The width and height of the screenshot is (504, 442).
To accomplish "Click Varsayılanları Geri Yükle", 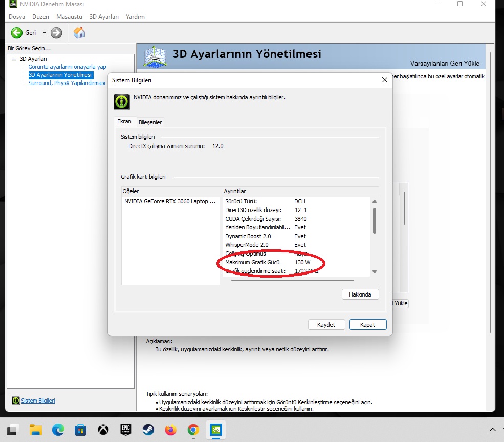I will point(445,64).
